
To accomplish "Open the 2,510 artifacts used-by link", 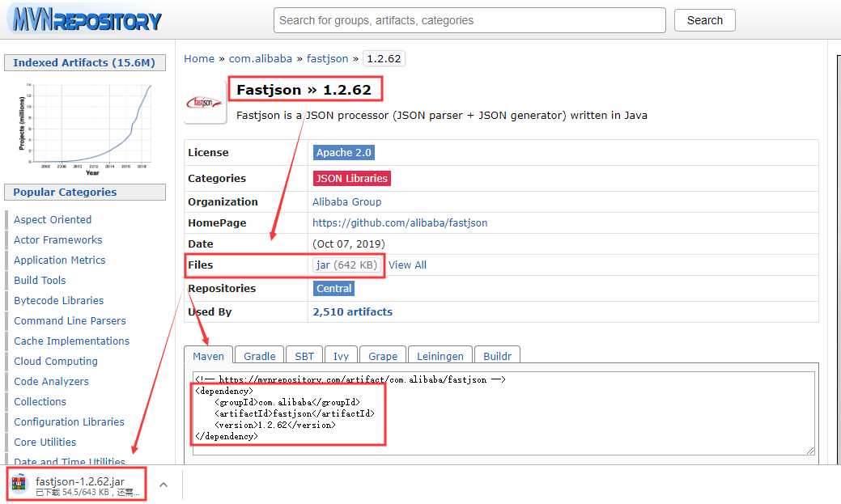I will click(352, 311).
